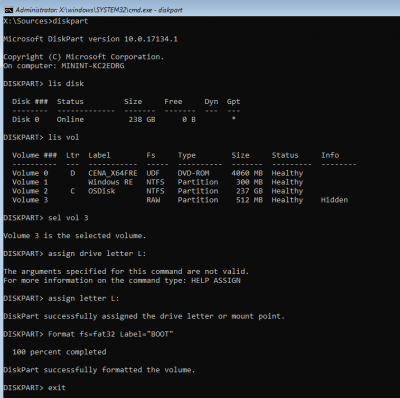Click the 'Info' column header
400x398 pixels.
point(330,155)
